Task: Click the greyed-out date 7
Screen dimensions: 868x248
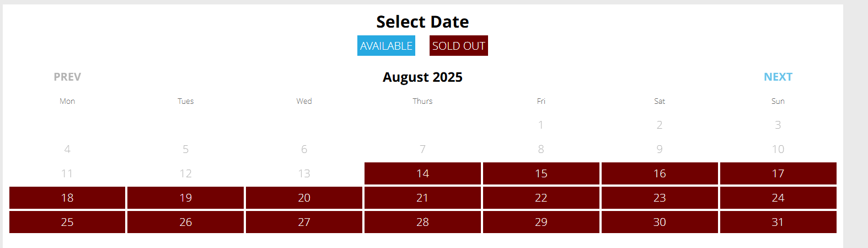Action: 422,149
